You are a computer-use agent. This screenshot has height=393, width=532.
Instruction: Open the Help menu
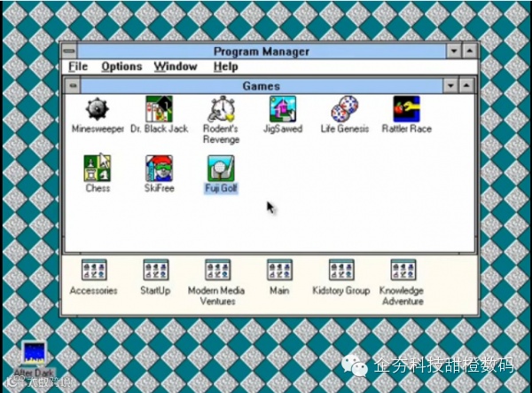click(x=225, y=67)
